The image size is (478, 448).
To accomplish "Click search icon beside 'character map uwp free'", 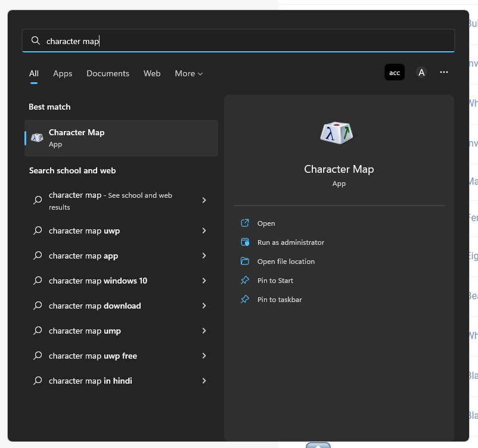I will (x=38, y=355).
